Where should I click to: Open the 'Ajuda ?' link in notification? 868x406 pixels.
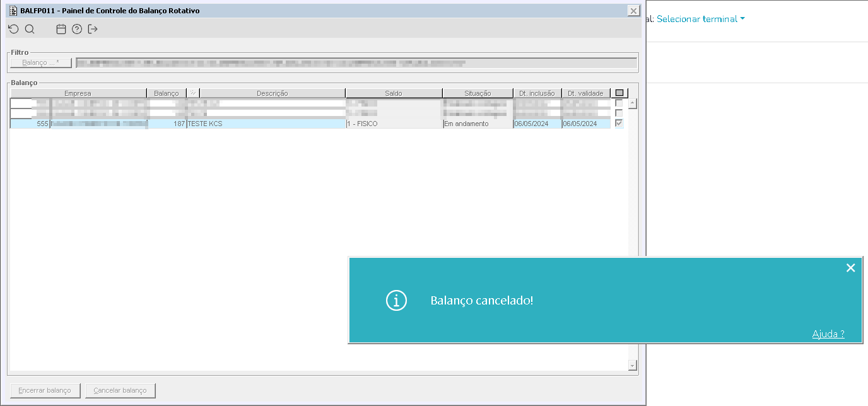tap(828, 334)
